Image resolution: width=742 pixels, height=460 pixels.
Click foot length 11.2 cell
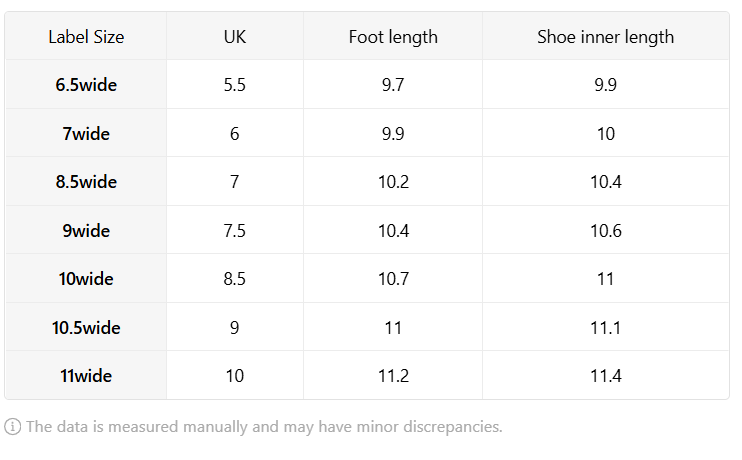click(393, 376)
